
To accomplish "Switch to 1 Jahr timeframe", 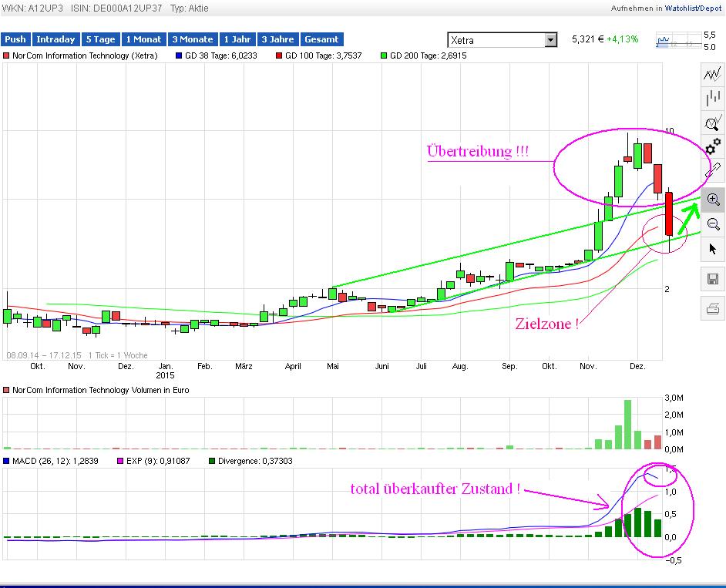I will click(237, 39).
